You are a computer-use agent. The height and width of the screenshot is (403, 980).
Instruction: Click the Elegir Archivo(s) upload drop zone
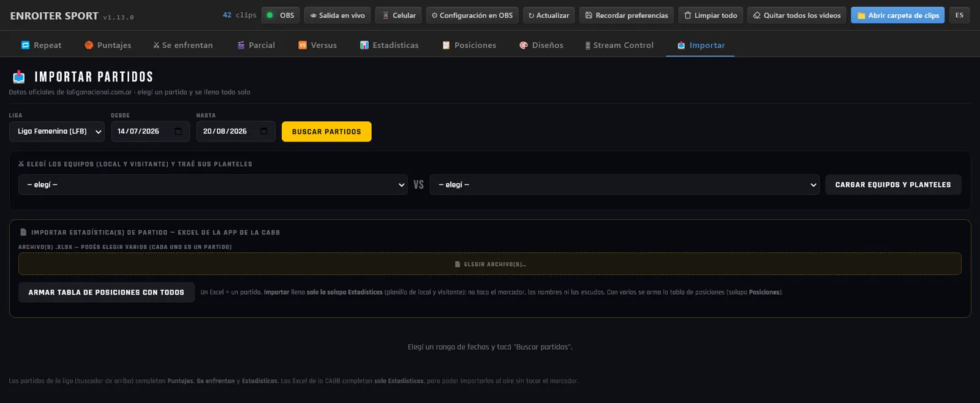[x=490, y=264]
